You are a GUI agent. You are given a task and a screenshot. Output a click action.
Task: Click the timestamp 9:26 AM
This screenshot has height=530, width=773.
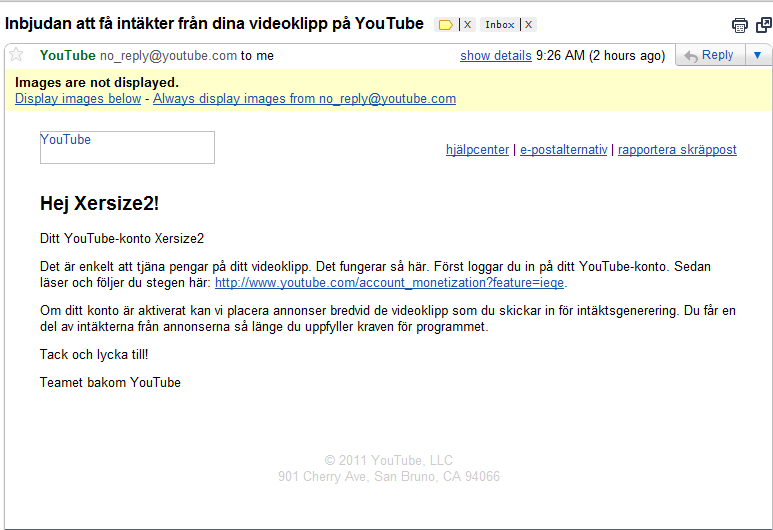[560, 55]
